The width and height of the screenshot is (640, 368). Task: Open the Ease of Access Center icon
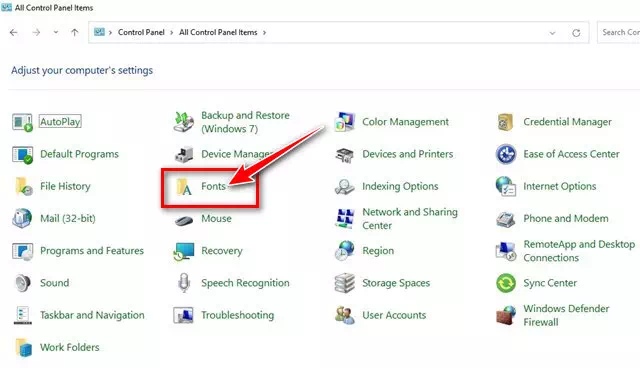point(506,154)
